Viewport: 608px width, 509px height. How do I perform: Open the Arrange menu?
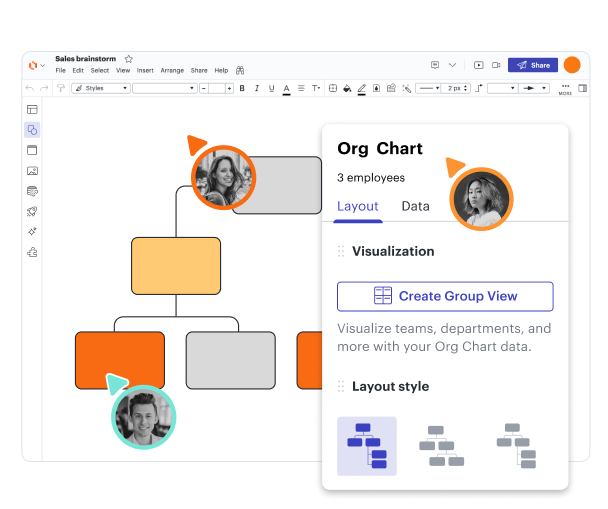click(172, 71)
